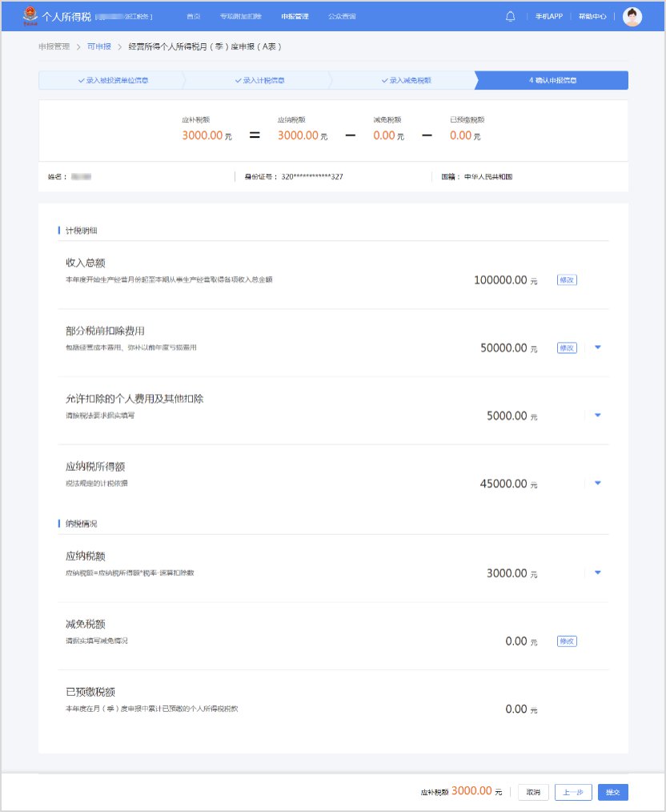Expand 允许扣除的个人费用及其他扣除 arrow
The height and width of the screenshot is (812, 666).
(598, 415)
